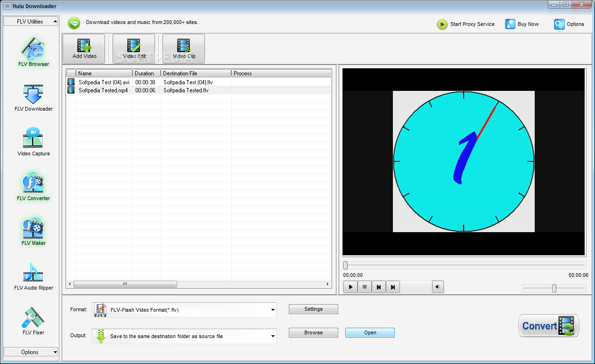Image resolution: width=595 pixels, height=364 pixels.
Task: Click the Open button
Action: [370, 332]
